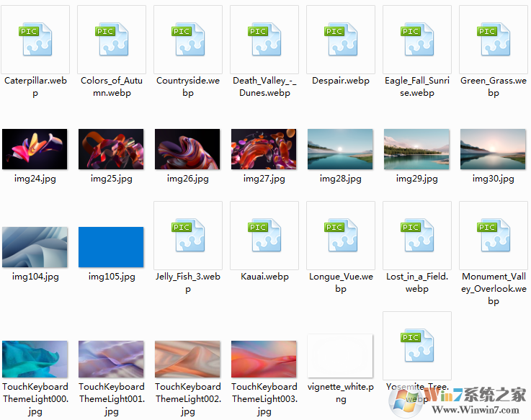Select the img30.jpg sunset lake thumbnail
This screenshot has width=531, height=420.
click(x=493, y=149)
